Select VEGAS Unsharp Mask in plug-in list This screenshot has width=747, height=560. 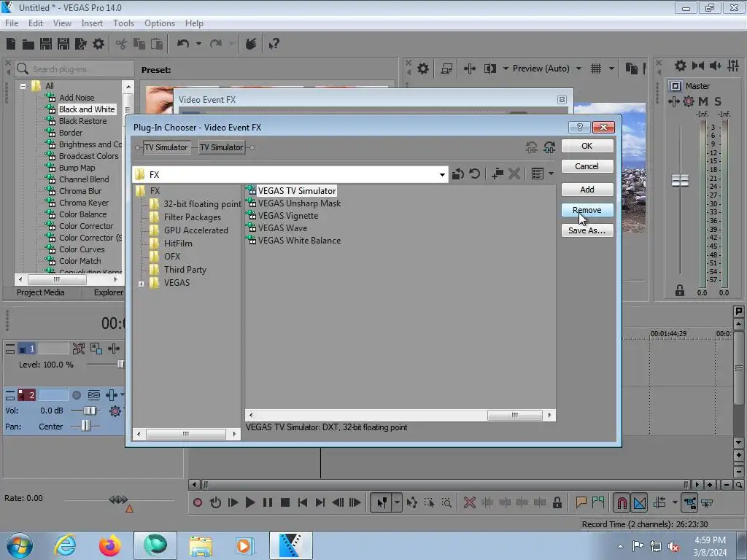(x=299, y=203)
